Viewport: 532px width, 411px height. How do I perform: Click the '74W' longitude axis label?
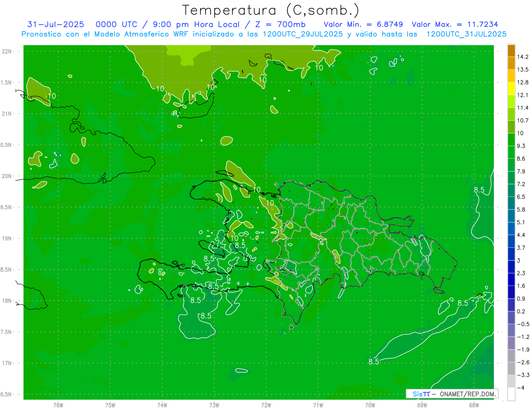coord(162,405)
